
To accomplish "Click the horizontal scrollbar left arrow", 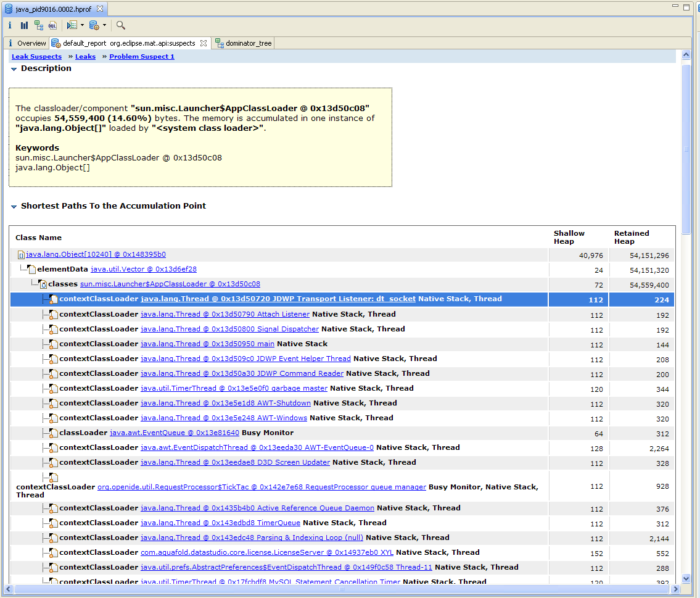I will 8,589.
